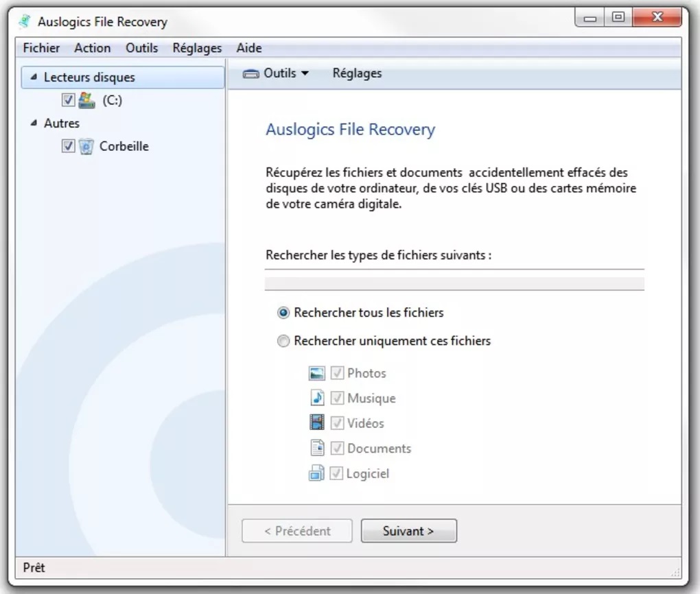Image resolution: width=700 pixels, height=594 pixels.
Task: Uncheck the (C:) drive checkbox
Action: [68, 100]
